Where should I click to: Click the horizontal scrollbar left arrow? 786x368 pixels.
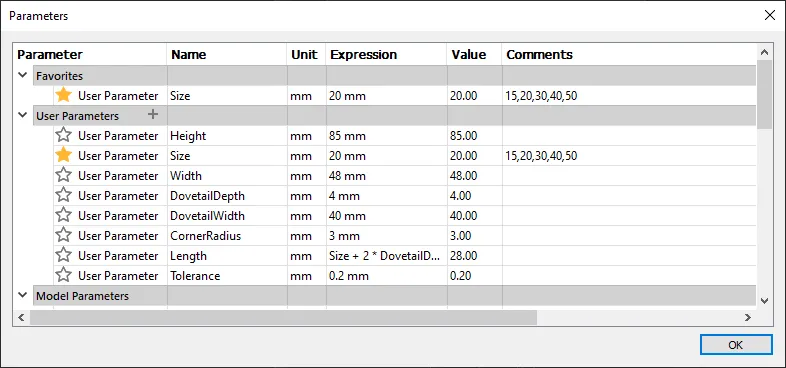click(x=21, y=317)
